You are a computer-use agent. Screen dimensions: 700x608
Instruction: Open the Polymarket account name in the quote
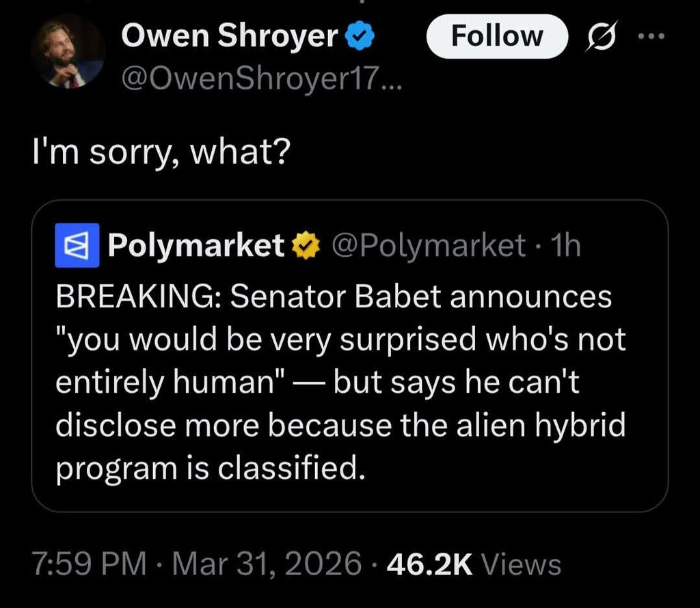[x=197, y=245]
